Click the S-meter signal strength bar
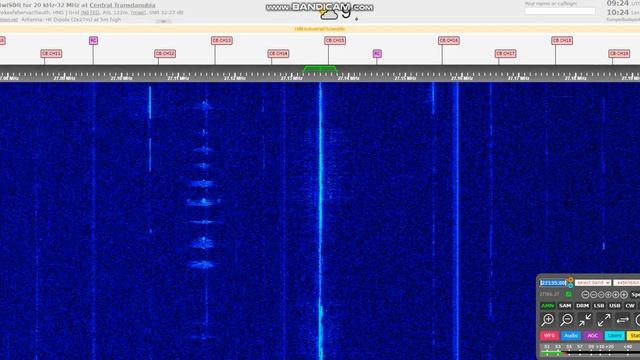 [x=590, y=352]
